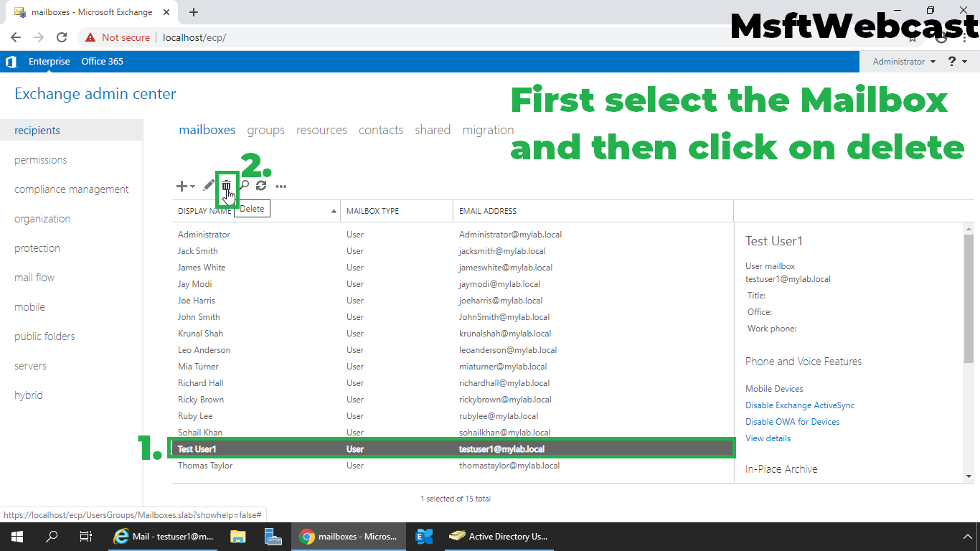Go to servers section
Screen dimensions: 980x551
pos(30,366)
